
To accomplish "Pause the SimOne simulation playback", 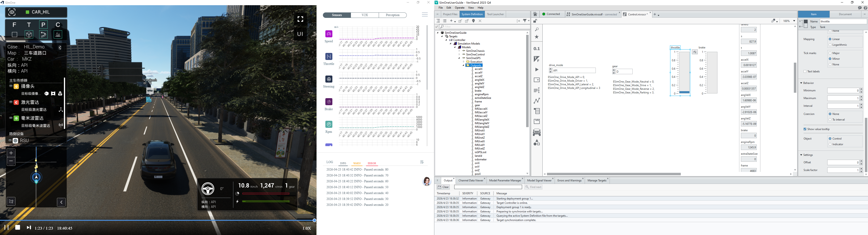I will [x=6, y=228].
